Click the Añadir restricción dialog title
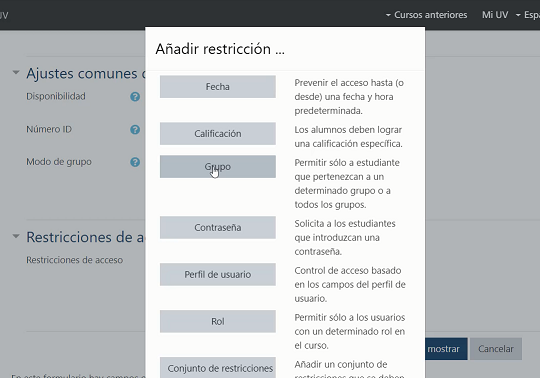This screenshot has width=540, height=378. (x=220, y=49)
